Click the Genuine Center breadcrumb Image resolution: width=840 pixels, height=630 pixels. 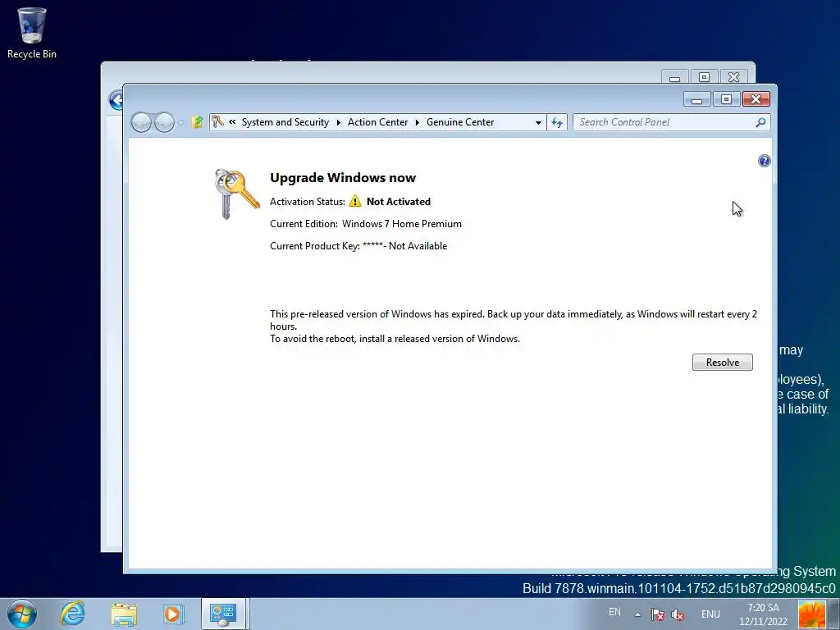coord(460,122)
